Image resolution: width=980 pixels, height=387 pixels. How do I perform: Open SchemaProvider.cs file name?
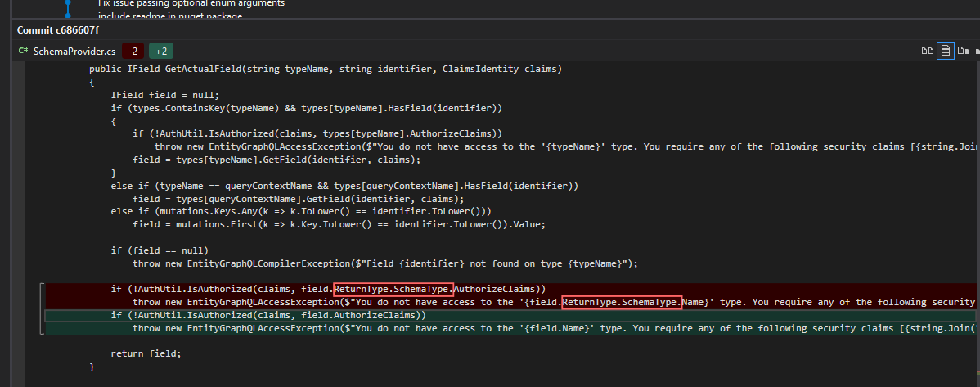coord(74,52)
